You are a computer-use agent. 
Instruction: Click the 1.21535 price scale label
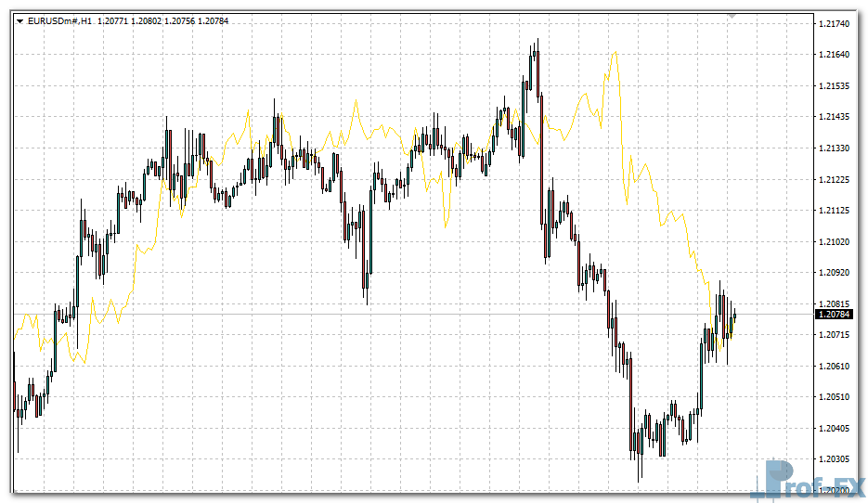[x=836, y=85]
